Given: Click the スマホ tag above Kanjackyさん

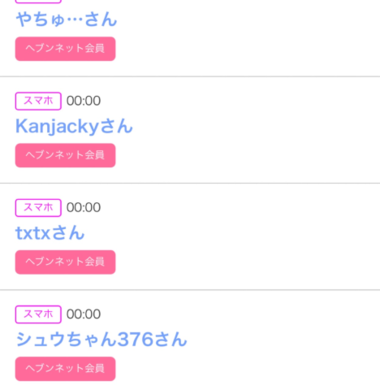Looking at the screenshot, I should 38,101.
